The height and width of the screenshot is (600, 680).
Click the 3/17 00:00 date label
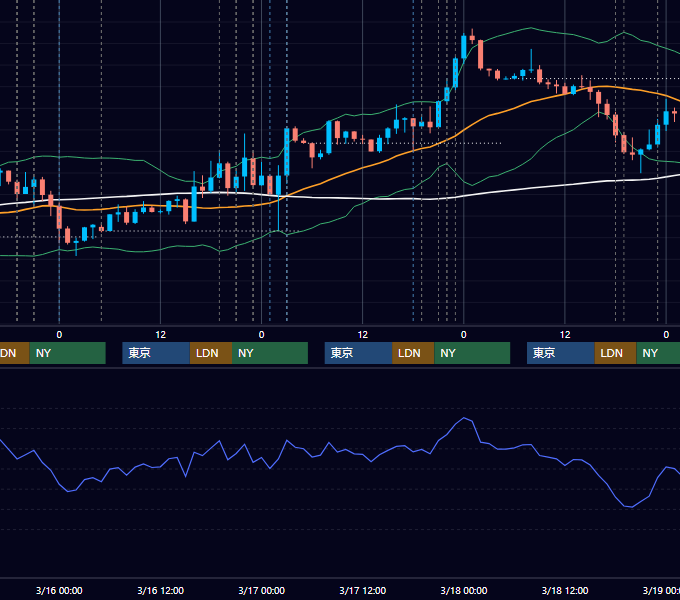pyautogui.click(x=262, y=590)
